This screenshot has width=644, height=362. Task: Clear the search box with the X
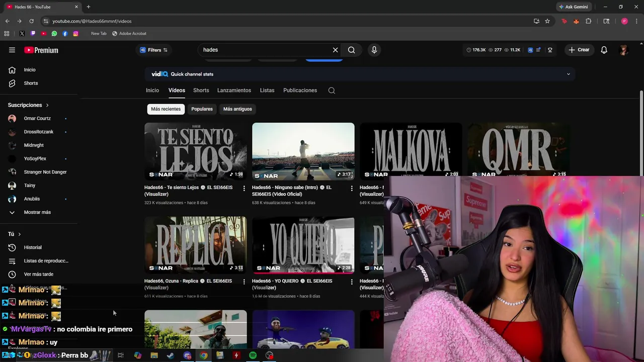(335, 50)
